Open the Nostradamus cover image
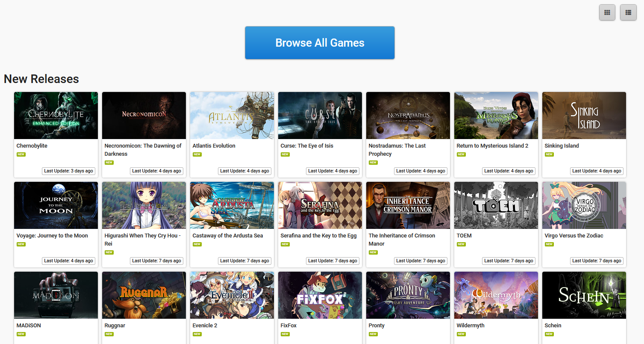This screenshot has width=644, height=344. point(408,116)
